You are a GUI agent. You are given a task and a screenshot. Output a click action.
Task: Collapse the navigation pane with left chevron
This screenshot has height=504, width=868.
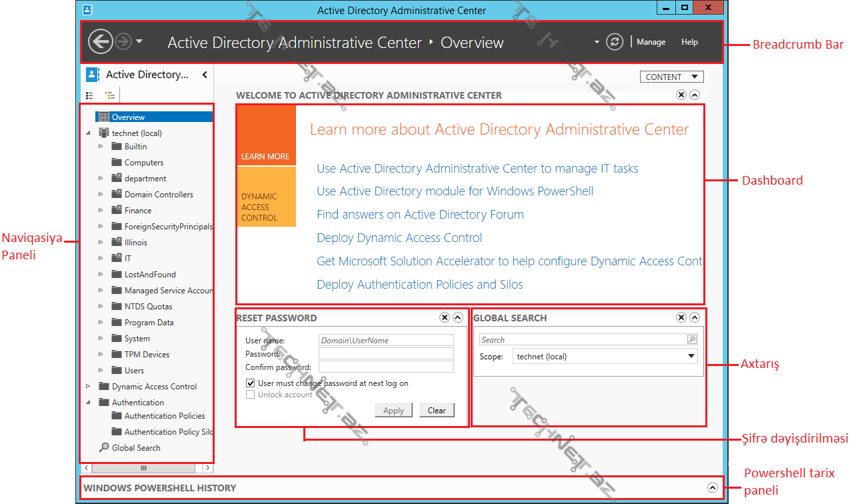[205, 75]
